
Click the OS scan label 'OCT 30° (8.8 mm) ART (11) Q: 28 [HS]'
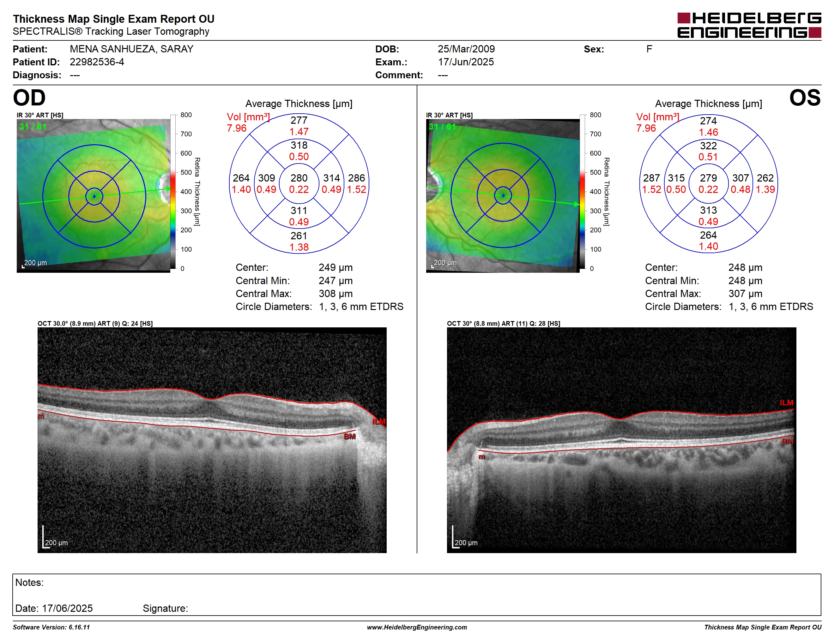click(x=503, y=324)
